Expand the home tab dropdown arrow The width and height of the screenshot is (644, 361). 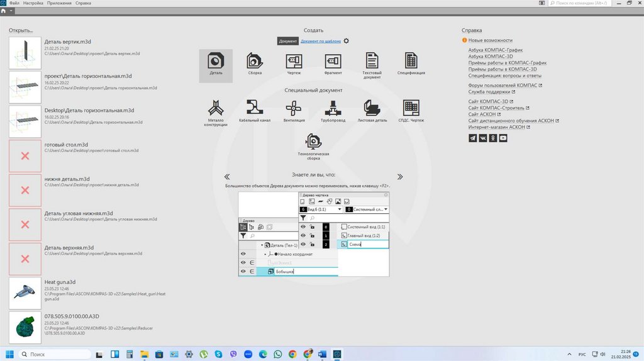(11, 11)
